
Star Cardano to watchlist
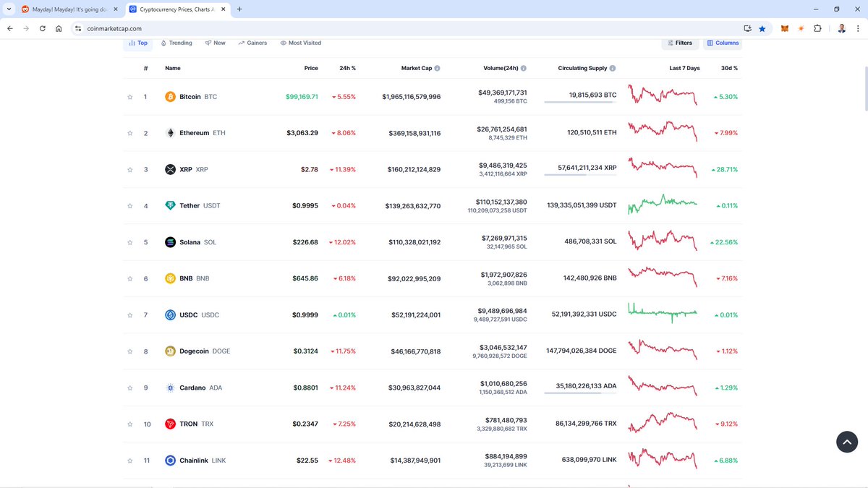(130, 388)
